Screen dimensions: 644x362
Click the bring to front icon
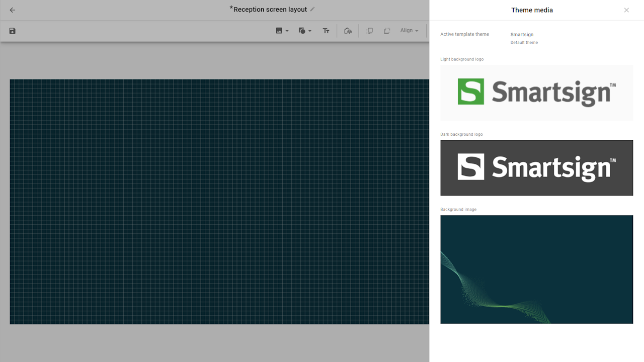[369, 31]
